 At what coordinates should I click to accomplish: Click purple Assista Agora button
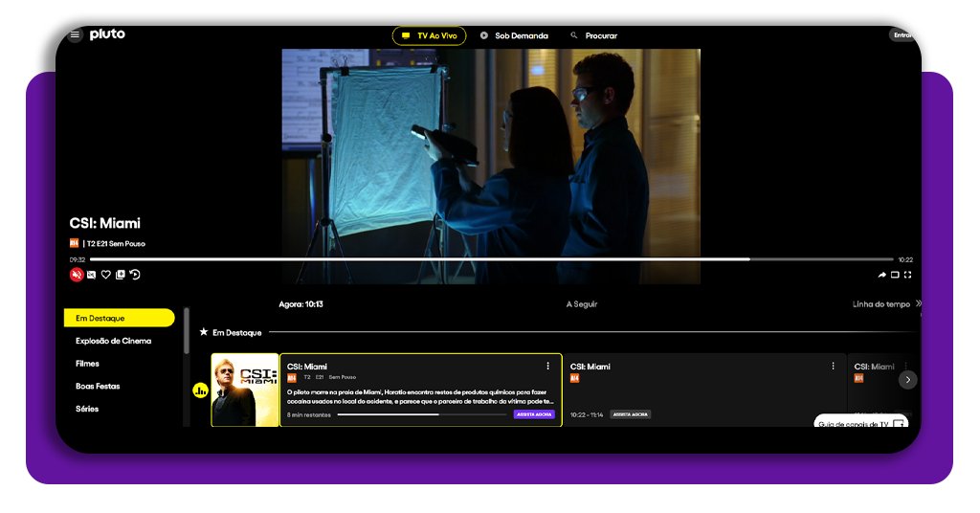[534, 414]
